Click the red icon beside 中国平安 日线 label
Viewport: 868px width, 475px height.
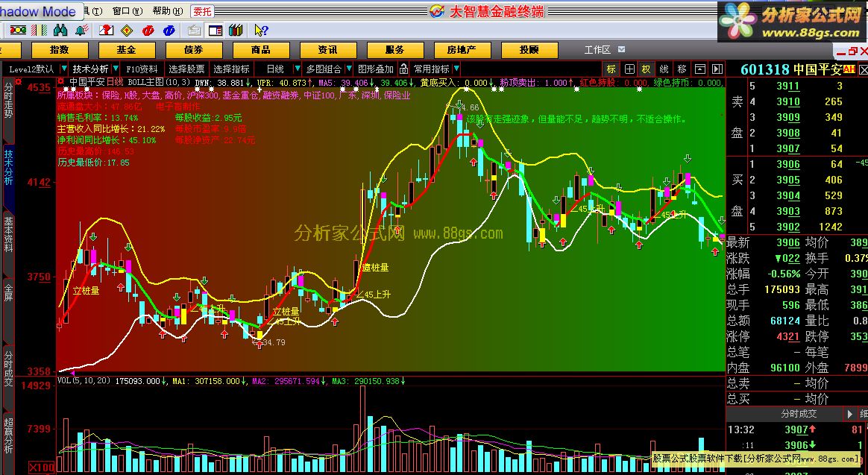[61, 81]
